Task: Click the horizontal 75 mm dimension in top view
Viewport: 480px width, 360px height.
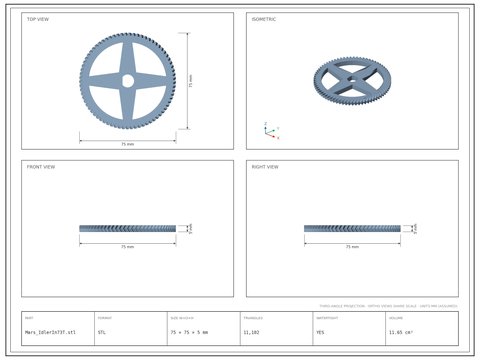Action: pos(128,144)
